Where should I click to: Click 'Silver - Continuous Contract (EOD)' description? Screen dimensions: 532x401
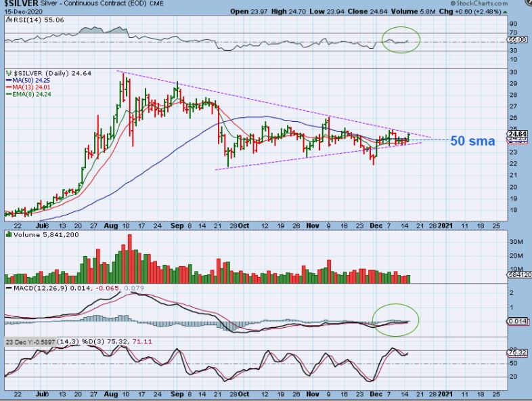(93, 4)
